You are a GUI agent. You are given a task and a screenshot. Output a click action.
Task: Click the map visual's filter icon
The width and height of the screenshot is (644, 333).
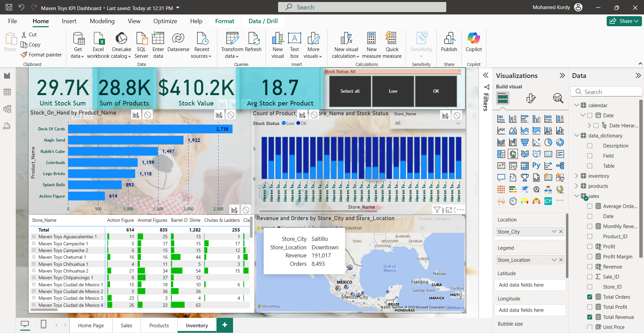point(437,210)
